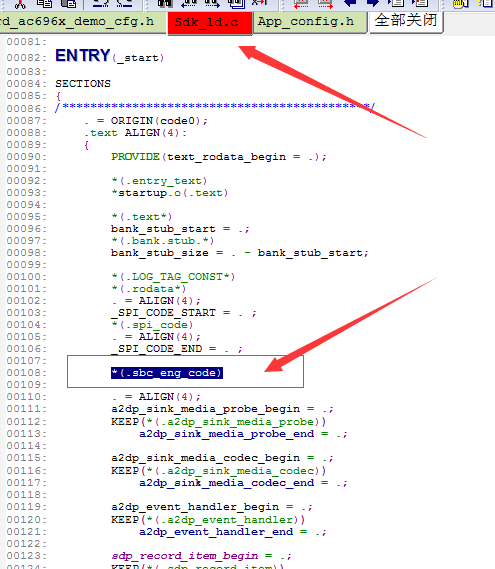
Task: Click the scissors Cut toolbar icon
Action: 20,4
